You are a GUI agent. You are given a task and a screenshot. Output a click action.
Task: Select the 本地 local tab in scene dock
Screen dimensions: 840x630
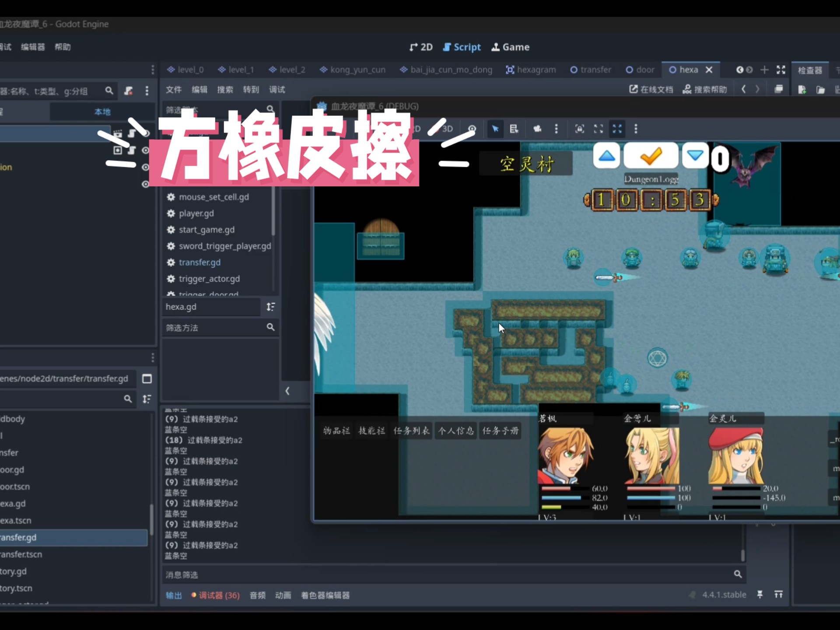click(x=102, y=112)
